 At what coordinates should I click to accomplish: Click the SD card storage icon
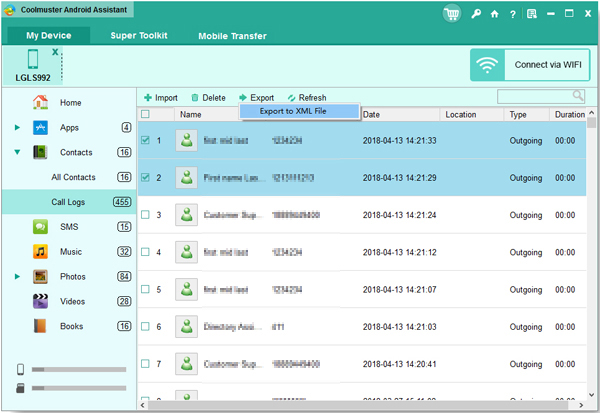click(x=20, y=388)
